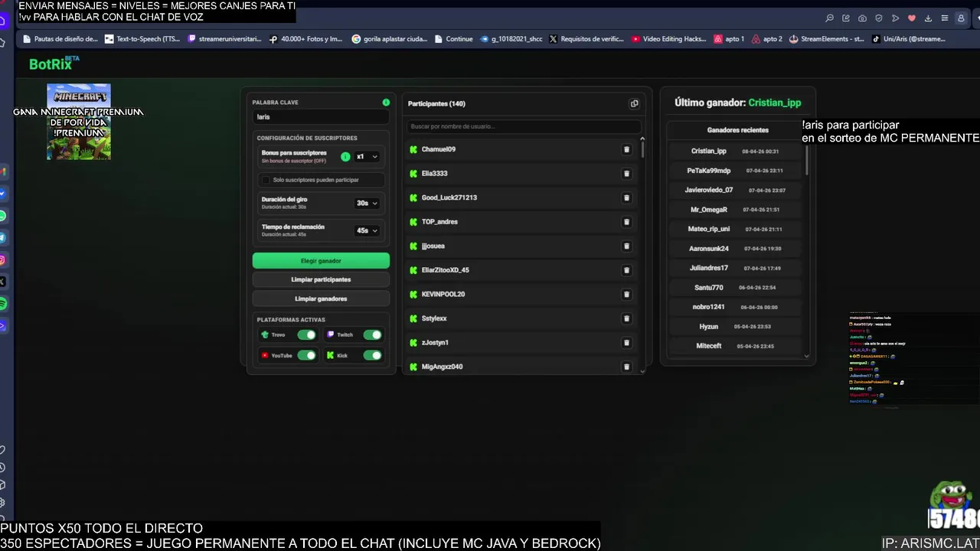
Task: Open X icon in browser sidebar
Action: pyautogui.click(x=3, y=282)
